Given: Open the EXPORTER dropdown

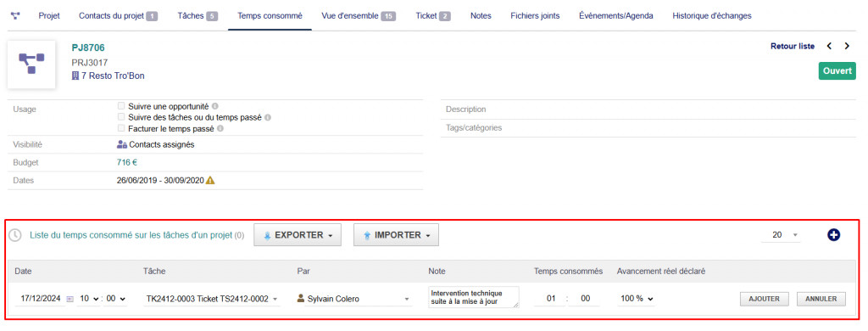Looking at the screenshot, I should coord(298,235).
